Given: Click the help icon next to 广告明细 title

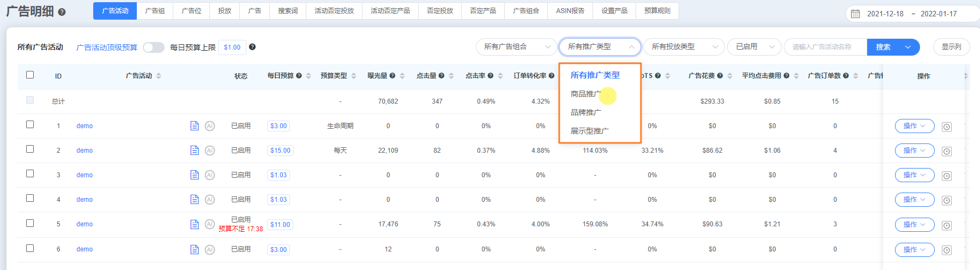Looking at the screenshot, I should click(62, 12).
